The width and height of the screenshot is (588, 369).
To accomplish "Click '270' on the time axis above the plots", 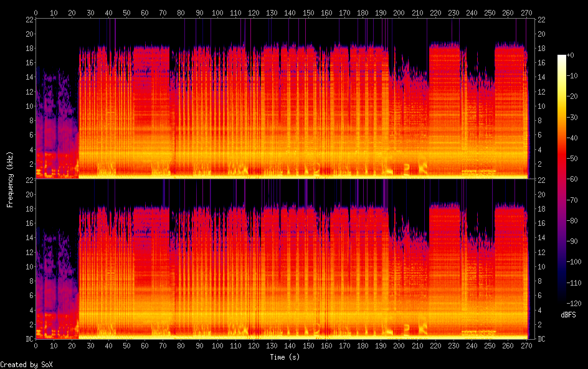I will tap(526, 12).
